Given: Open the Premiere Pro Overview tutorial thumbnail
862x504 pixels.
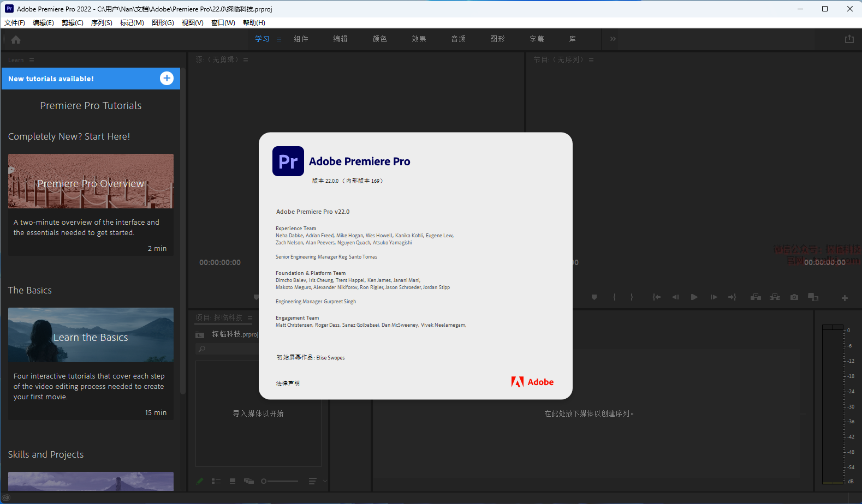Looking at the screenshot, I should pos(91,181).
